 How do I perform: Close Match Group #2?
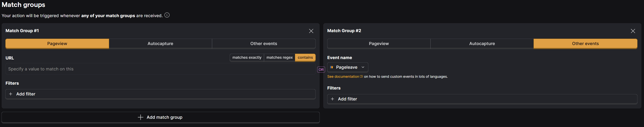point(633,31)
